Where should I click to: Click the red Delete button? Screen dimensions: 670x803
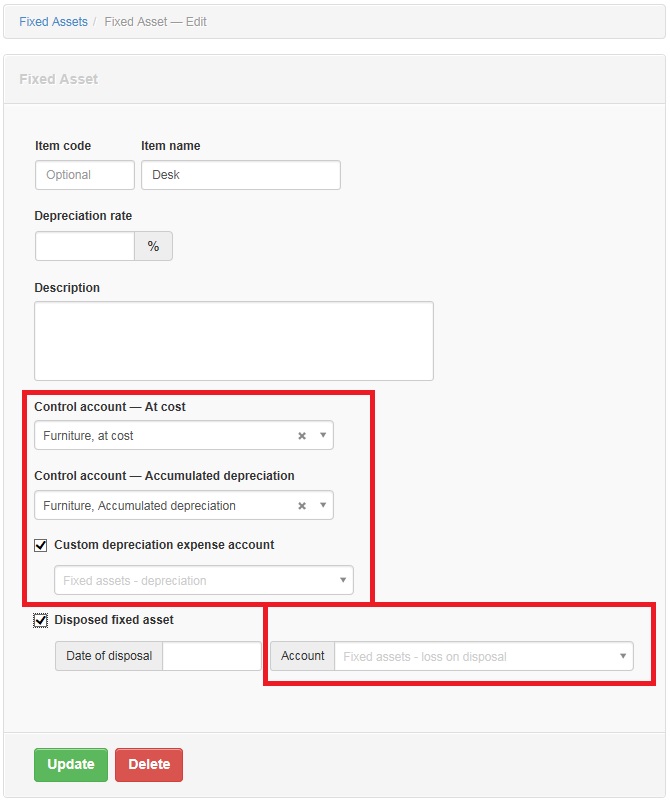click(149, 765)
